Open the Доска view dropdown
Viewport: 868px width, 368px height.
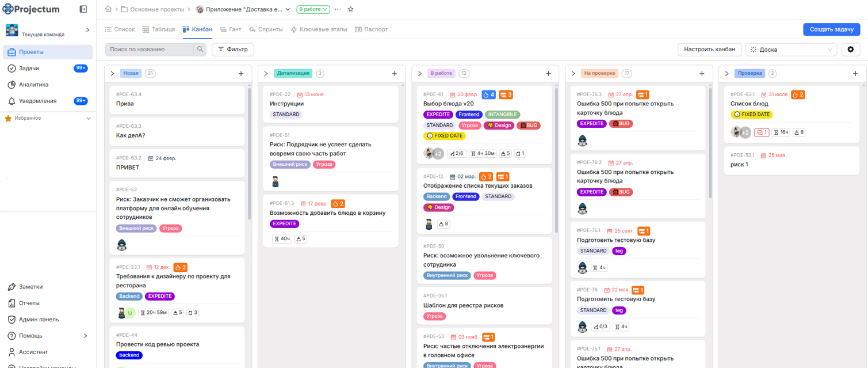coord(791,50)
